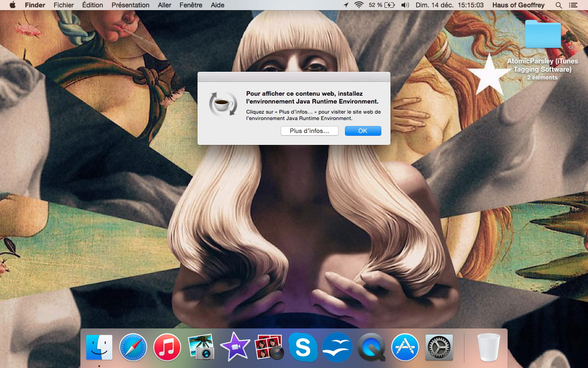
Task: Click the AtomicParsley folder name label
Action: pos(543,65)
